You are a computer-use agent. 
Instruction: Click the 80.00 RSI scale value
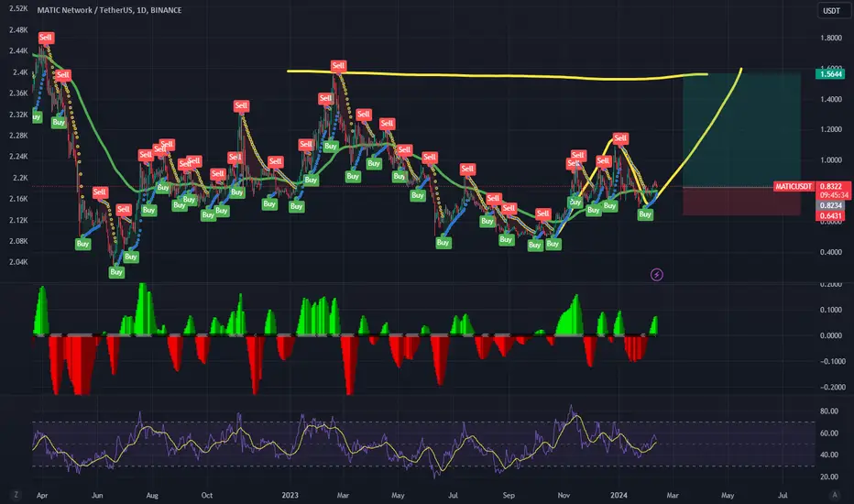pos(829,411)
